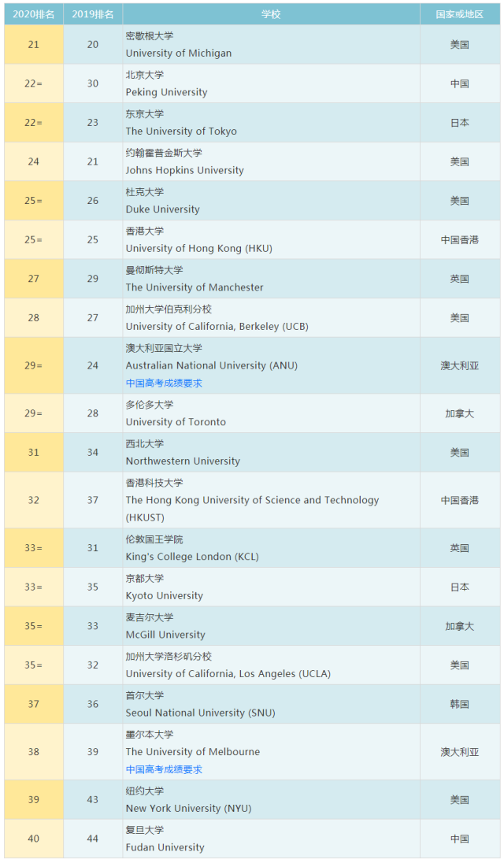Click 英国 in King's College London row
This screenshot has height=863, width=504.
coord(460,548)
